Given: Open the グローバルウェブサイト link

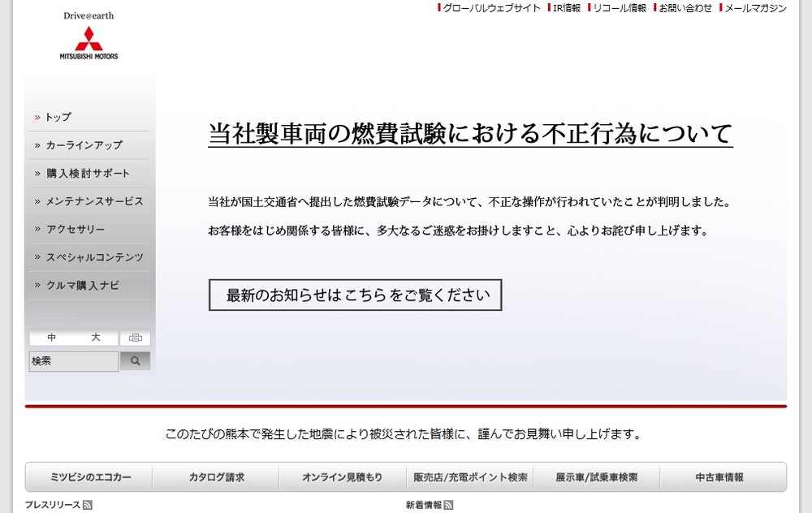Looking at the screenshot, I should (x=488, y=8).
